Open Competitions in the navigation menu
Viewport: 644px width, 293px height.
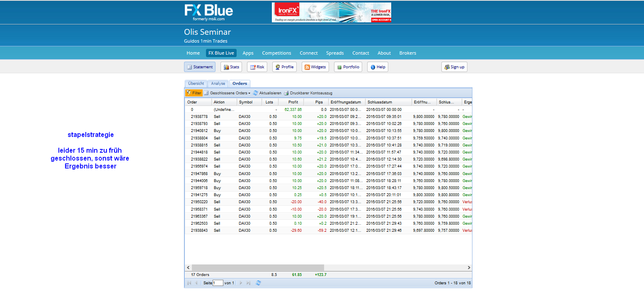pyautogui.click(x=276, y=53)
